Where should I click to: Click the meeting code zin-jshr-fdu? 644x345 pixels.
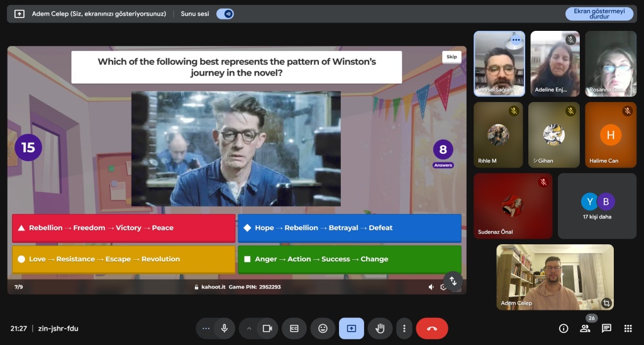[x=58, y=329]
